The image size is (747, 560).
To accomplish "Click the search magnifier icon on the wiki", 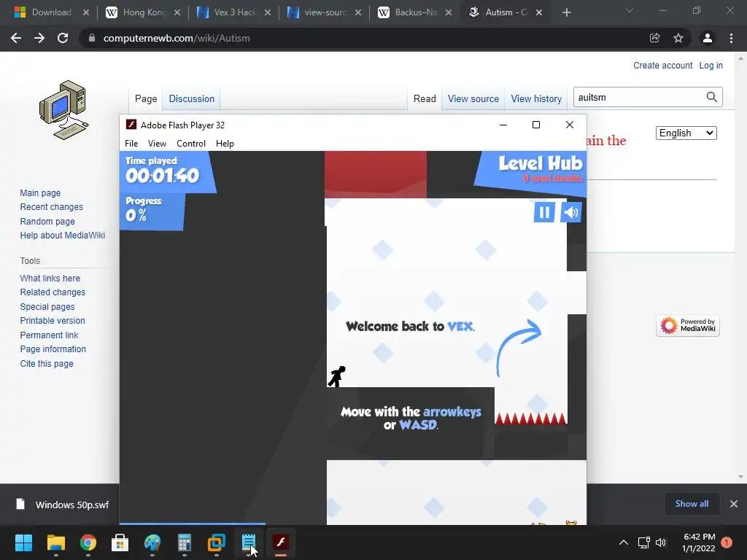I will click(711, 97).
